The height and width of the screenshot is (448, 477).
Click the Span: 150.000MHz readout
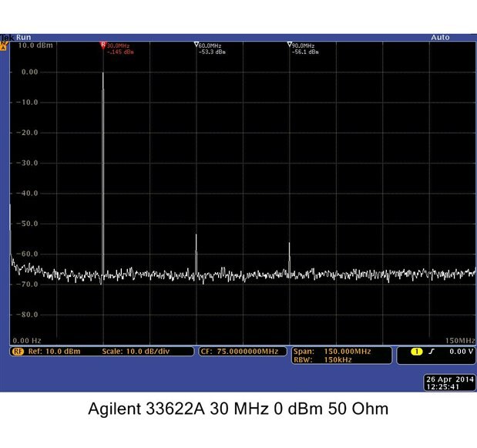(x=332, y=352)
